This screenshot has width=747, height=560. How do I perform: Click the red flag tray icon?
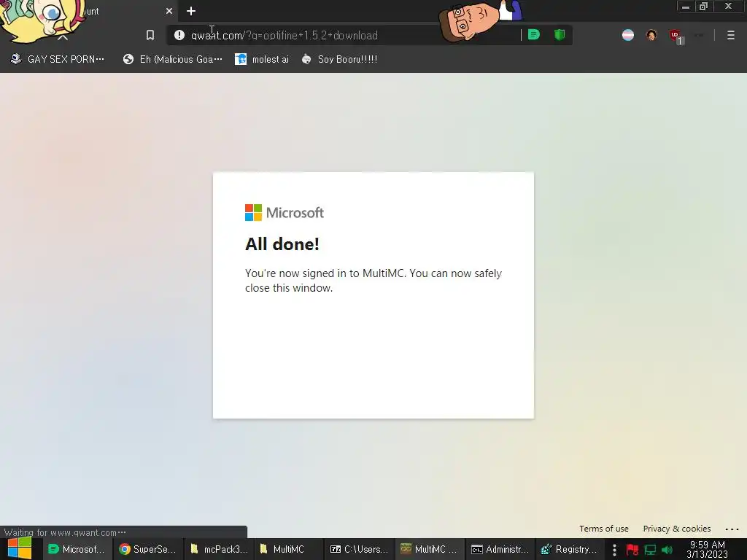(x=632, y=550)
